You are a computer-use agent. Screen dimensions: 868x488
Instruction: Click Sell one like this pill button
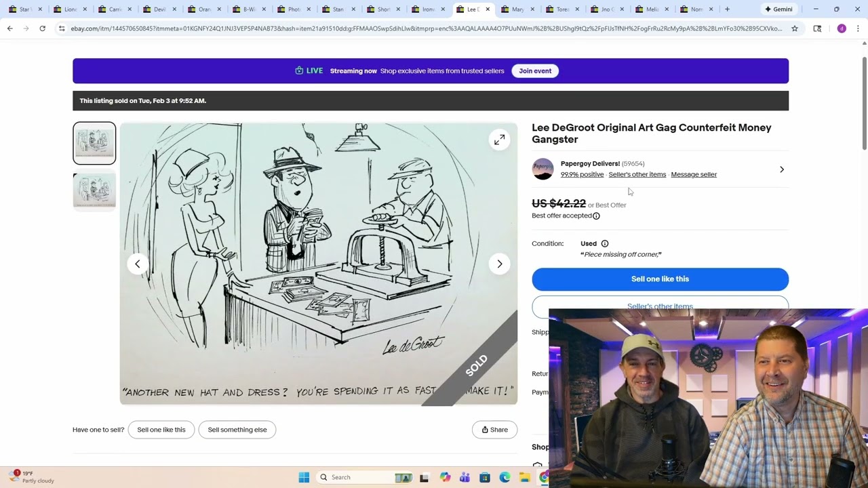[x=161, y=430]
